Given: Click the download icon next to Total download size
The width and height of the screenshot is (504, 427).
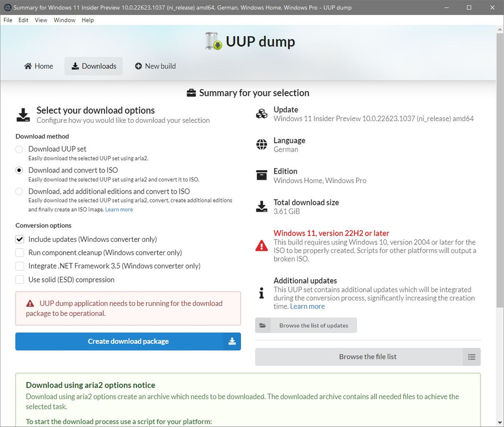Looking at the screenshot, I should point(262,207).
